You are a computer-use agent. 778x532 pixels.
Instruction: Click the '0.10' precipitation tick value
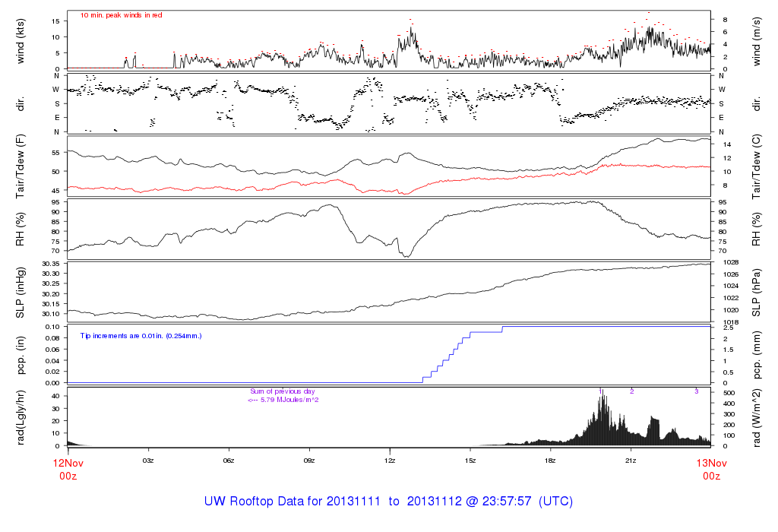[52, 327]
